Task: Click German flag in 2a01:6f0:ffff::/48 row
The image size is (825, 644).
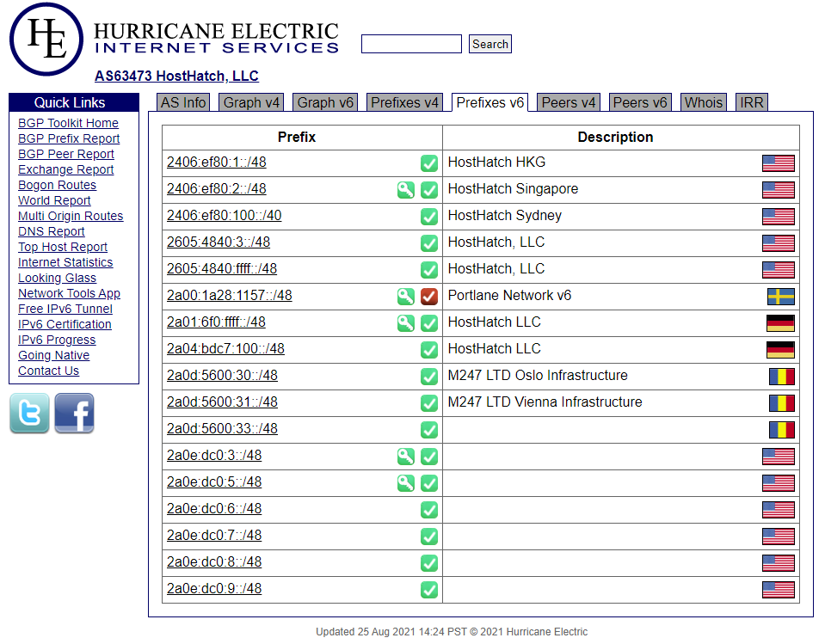Action: pos(780,323)
